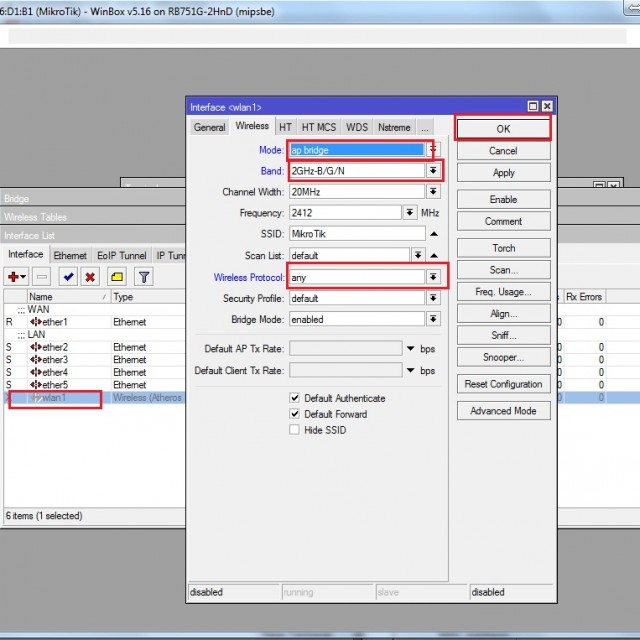
Task: Click the blue checkmark enable icon
Action: click(68, 277)
